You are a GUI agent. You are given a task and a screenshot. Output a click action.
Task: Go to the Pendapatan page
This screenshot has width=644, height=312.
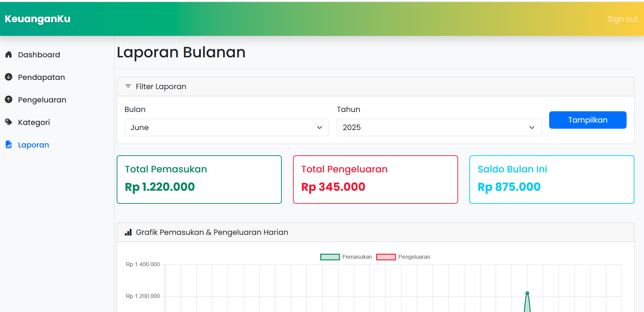pos(41,77)
